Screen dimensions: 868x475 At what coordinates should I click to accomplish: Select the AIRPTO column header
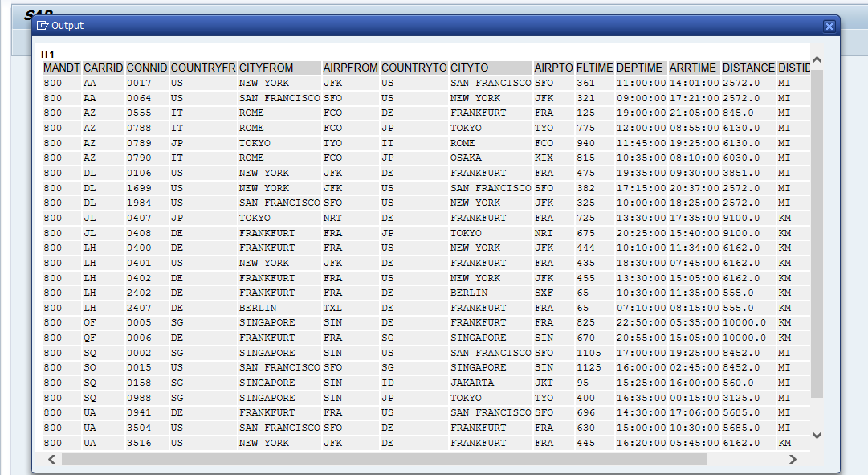(x=553, y=68)
